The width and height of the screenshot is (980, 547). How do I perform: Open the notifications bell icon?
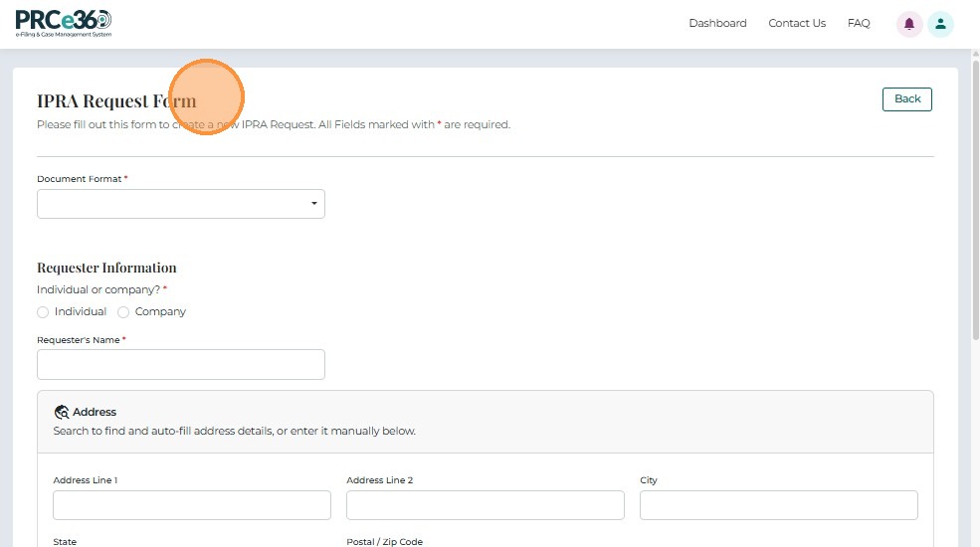coord(909,24)
